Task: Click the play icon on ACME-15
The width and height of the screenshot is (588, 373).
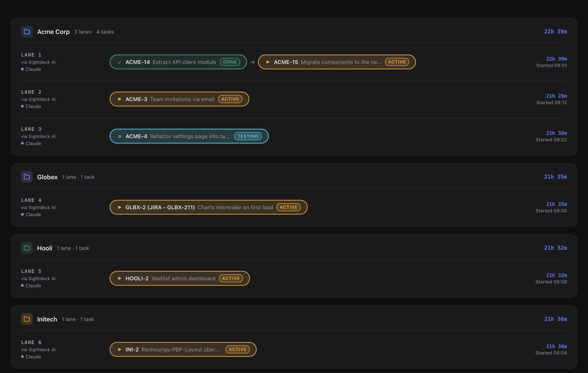Action: 268,62
